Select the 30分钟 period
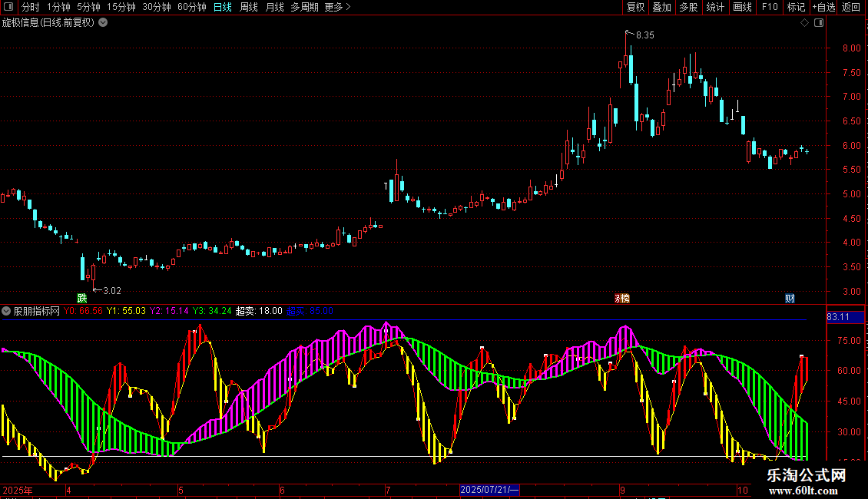Image resolution: width=868 pixels, height=499 pixels. tap(157, 7)
